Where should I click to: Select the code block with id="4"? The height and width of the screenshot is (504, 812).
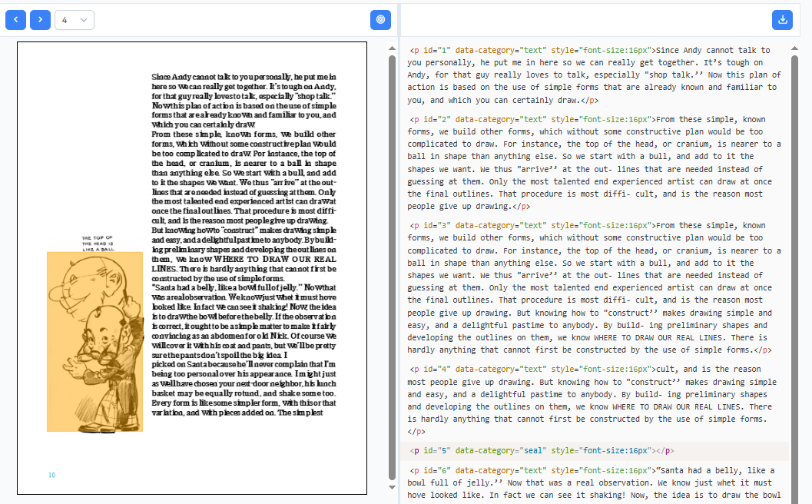pyautogui.click(x=595, y=400)
